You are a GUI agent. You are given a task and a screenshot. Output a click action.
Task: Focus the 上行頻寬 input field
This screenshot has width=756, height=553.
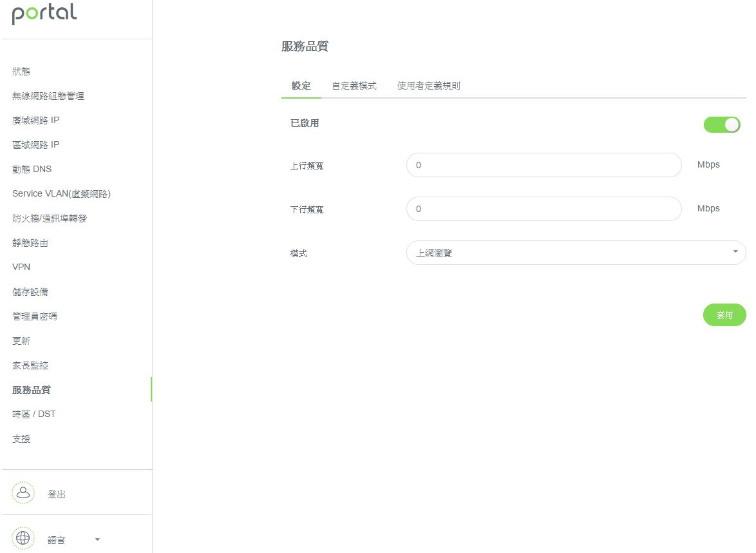(544, 165)
